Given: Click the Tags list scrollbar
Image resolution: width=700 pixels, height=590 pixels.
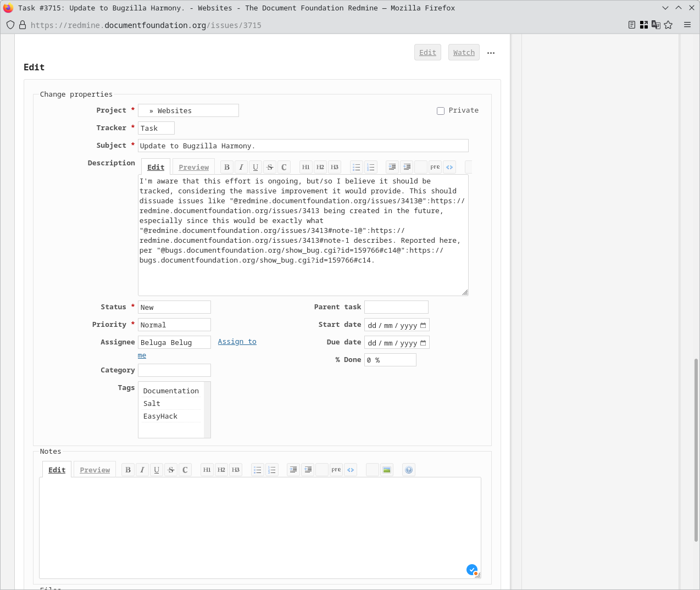Looking at the screenshot, I should pos(207,410).
